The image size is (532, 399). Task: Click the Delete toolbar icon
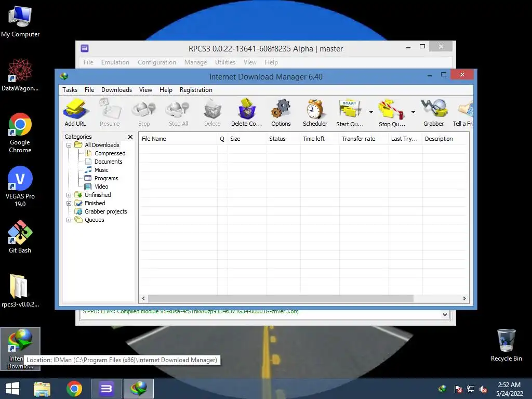click(212, 113)
